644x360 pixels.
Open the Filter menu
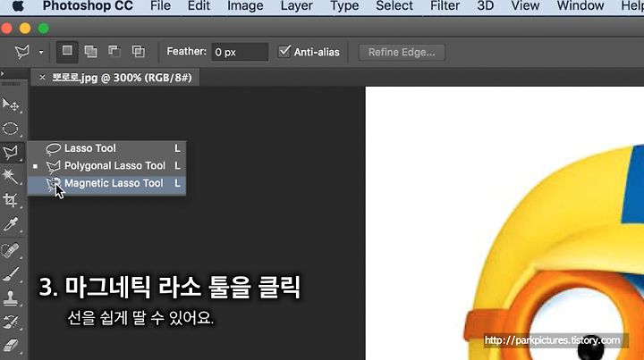pos(445,6)
